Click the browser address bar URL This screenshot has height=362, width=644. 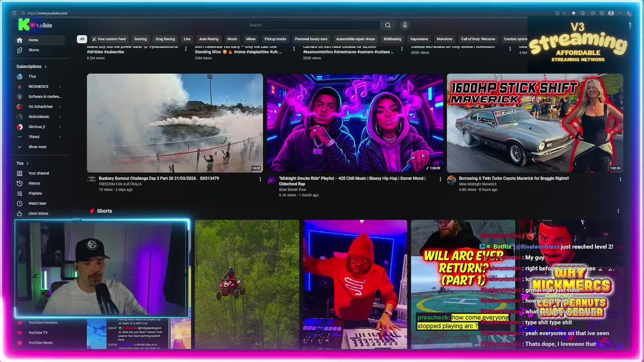tap(47, 13)
